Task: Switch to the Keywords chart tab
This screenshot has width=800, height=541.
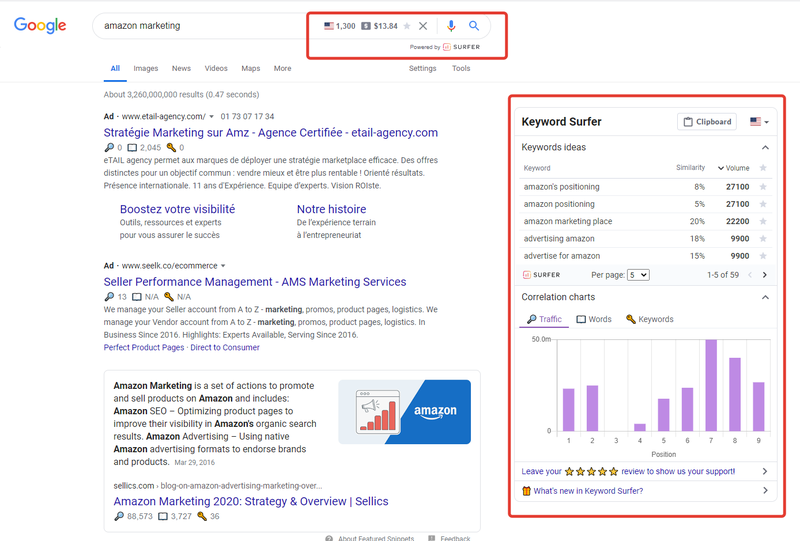Action: click(x=649, y=319)
